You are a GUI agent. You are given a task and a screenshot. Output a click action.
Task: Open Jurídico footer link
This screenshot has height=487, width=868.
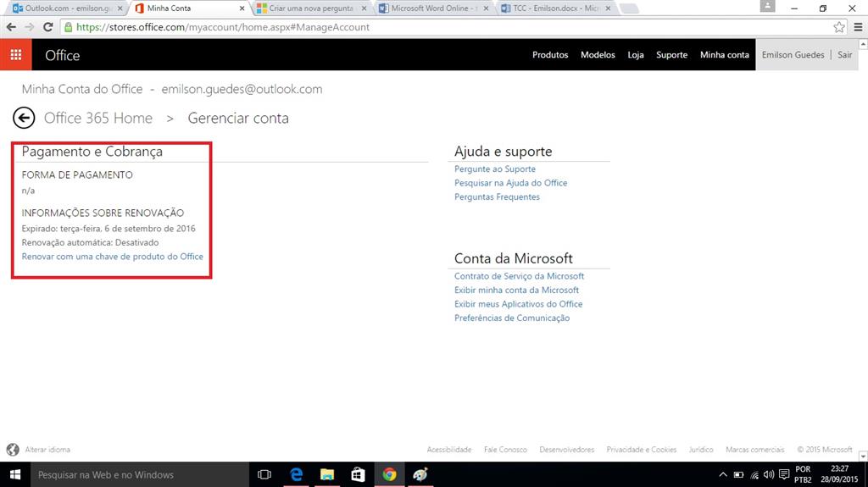(x=701, y=450)
